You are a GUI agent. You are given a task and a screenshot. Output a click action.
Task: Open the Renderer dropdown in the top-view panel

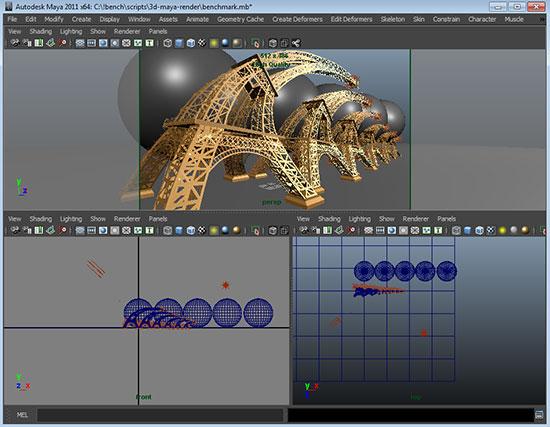(416, 219)
